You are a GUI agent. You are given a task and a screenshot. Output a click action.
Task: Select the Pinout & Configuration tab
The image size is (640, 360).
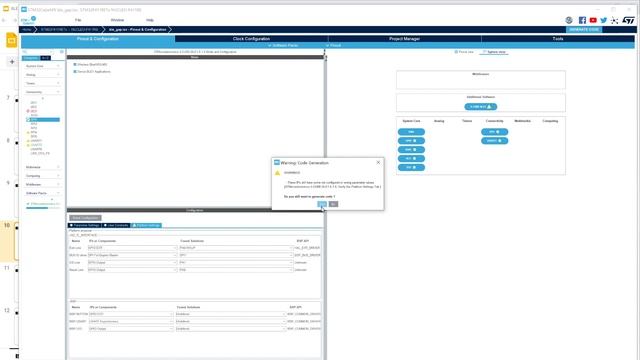coord(98,39)
